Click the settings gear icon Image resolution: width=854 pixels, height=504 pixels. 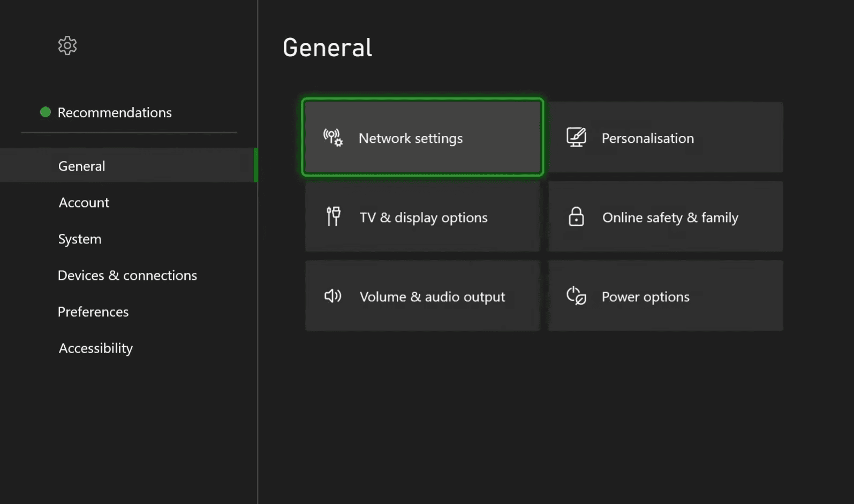(67, 46)
